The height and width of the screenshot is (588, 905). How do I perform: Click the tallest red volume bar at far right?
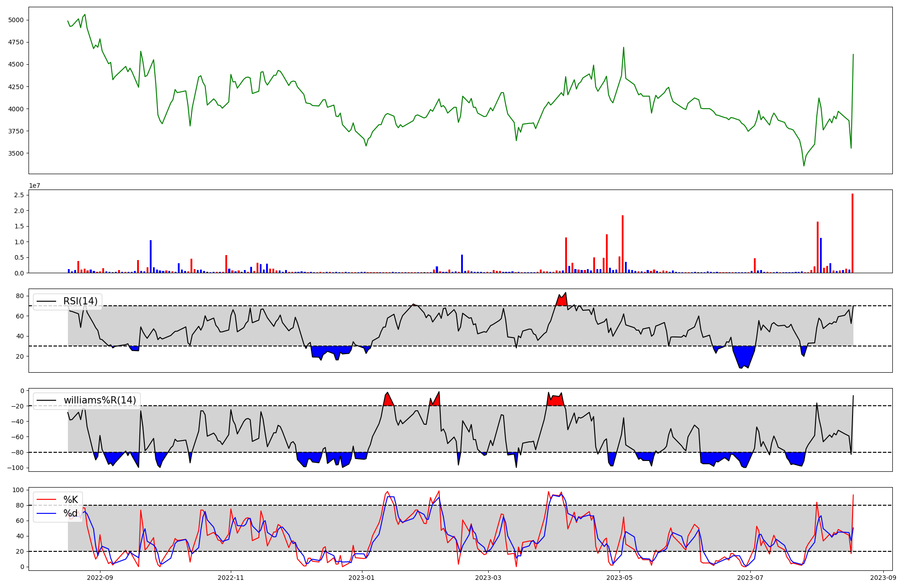853,233
